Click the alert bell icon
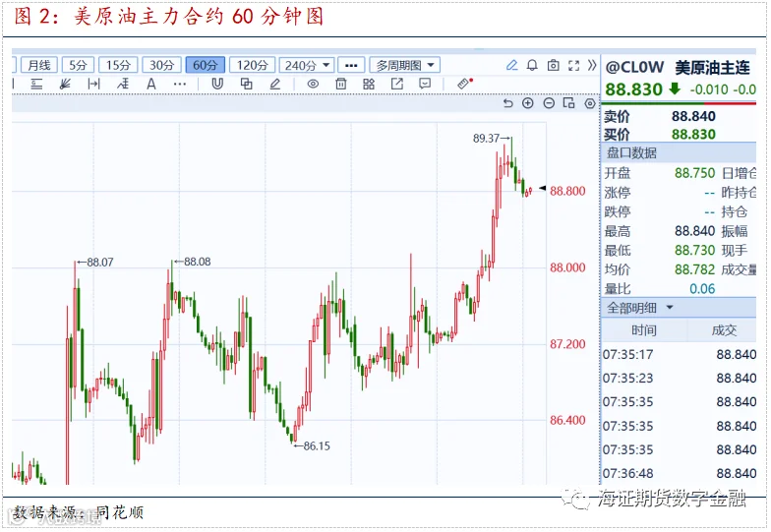The height and width of the screenshot is (532, 771). pos(532,65)
